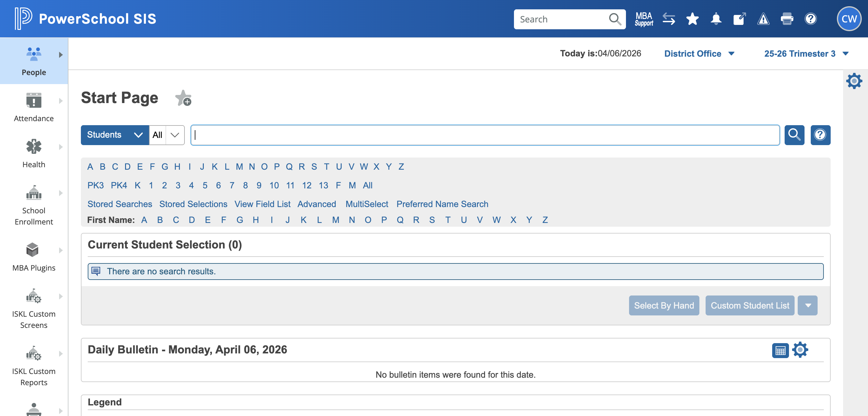Expand the Students search type dropdown
This screenshot has width=868, height=416.
pyautogui.click(x=114, y=135)
